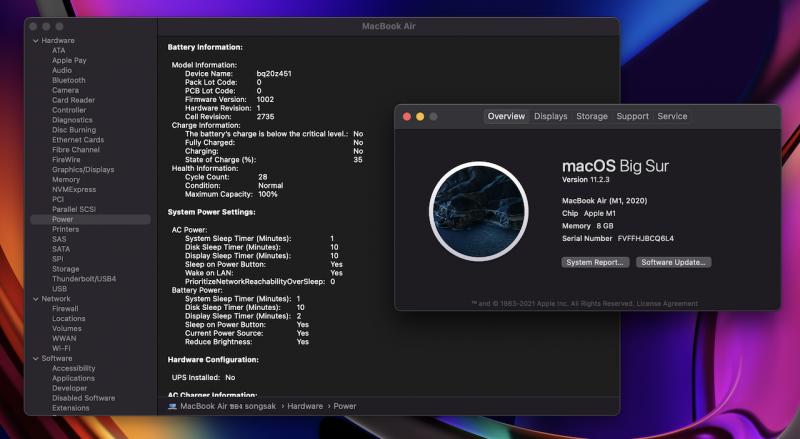Click the macOS Big Sur logo image
Image resolution: width=800 pixels, height=439 pixels.
(479, 211)
